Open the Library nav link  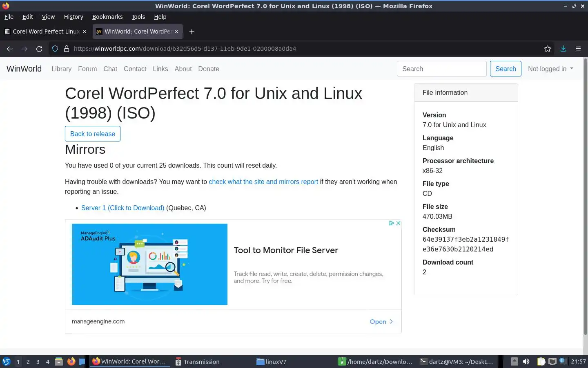pyautogui.click(x=61, y=69)
